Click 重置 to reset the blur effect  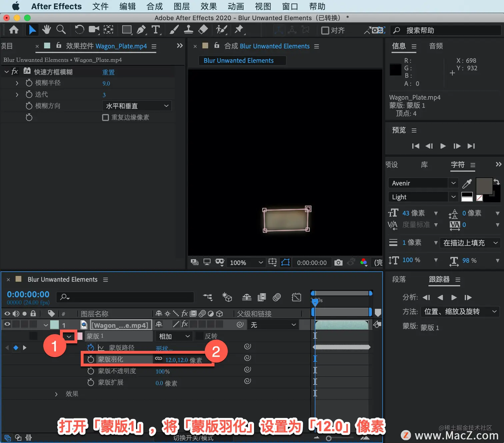(x=108, y=72)
